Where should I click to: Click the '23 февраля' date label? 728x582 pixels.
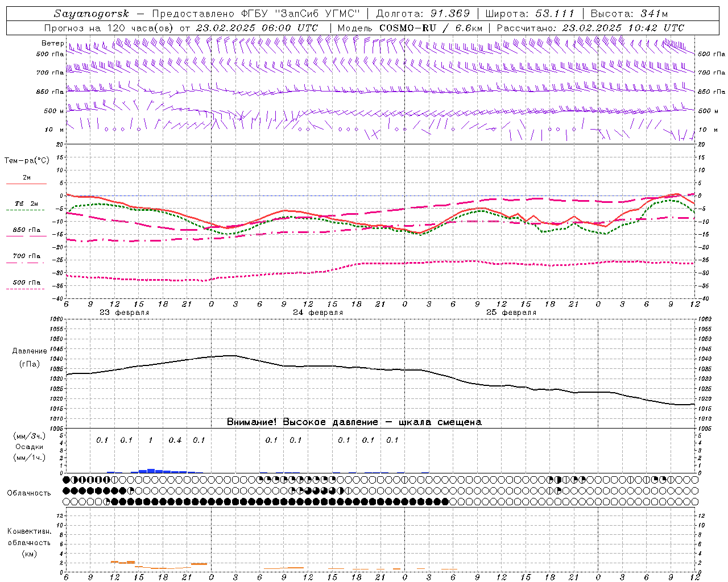tap(125, 313)
